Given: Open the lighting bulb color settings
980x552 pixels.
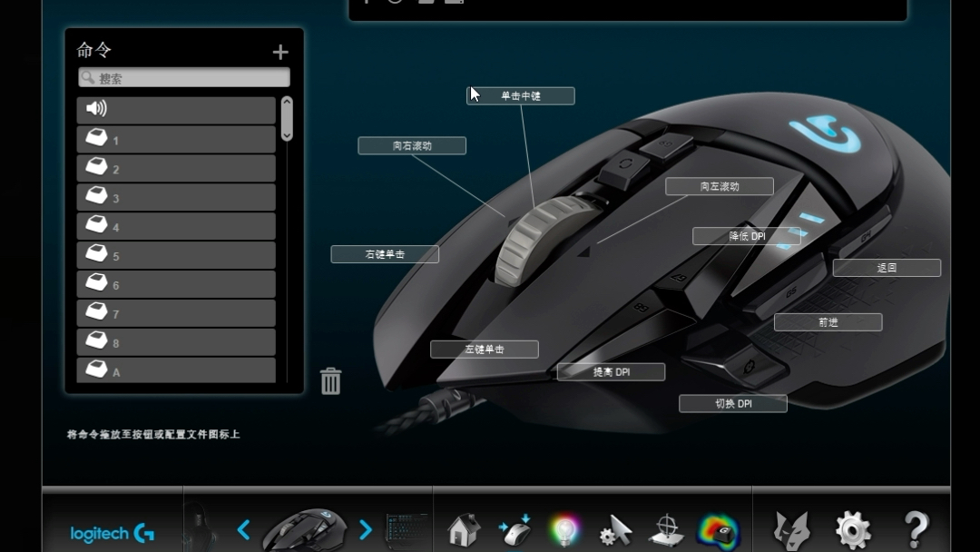Looking at the screenshot, I should point(565,531).
